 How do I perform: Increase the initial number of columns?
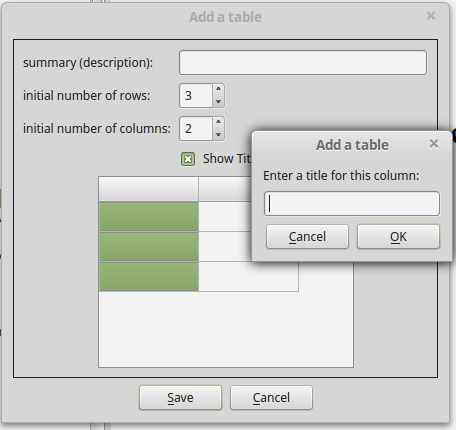218,122
